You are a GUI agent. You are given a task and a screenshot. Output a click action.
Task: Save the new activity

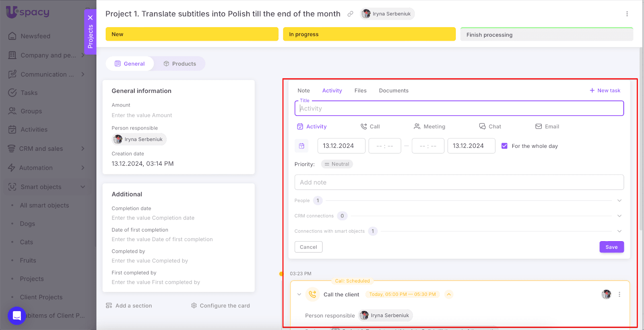611,247
